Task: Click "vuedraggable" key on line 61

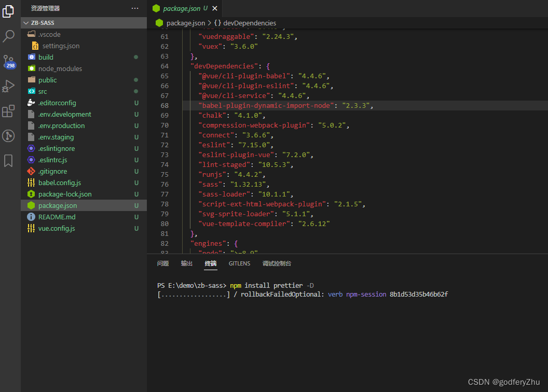Action: coord(226,36)
